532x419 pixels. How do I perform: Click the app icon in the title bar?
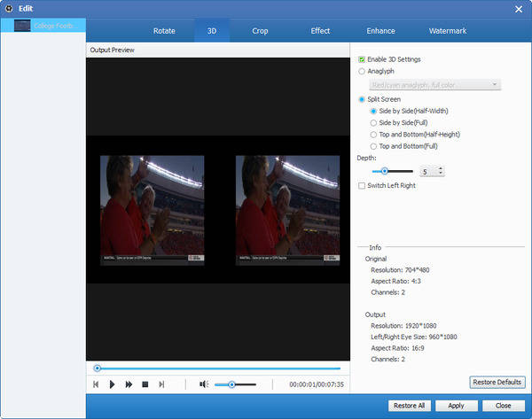(9, 8)
